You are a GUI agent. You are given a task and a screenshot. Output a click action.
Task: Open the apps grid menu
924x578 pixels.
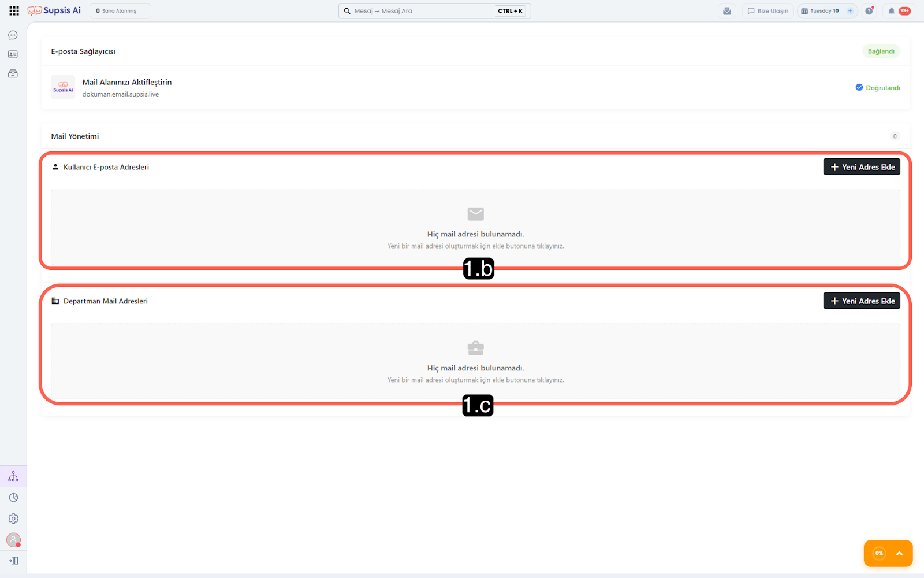coord(14,11)
